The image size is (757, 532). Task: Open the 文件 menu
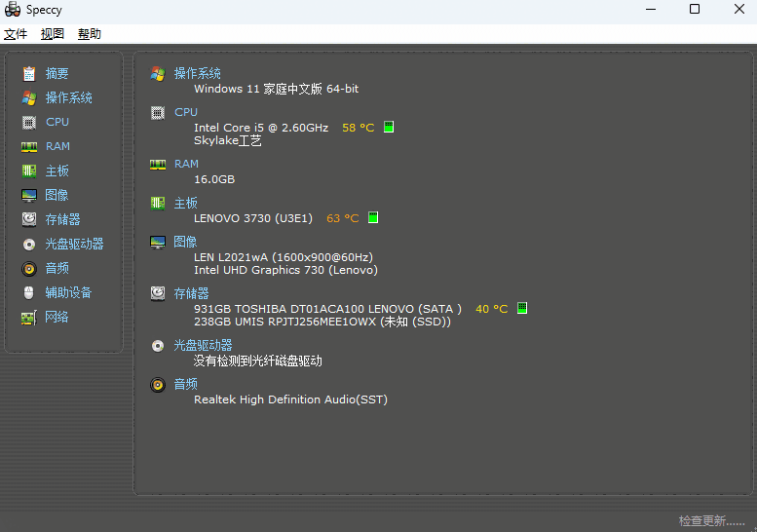[x=16, y=34]
